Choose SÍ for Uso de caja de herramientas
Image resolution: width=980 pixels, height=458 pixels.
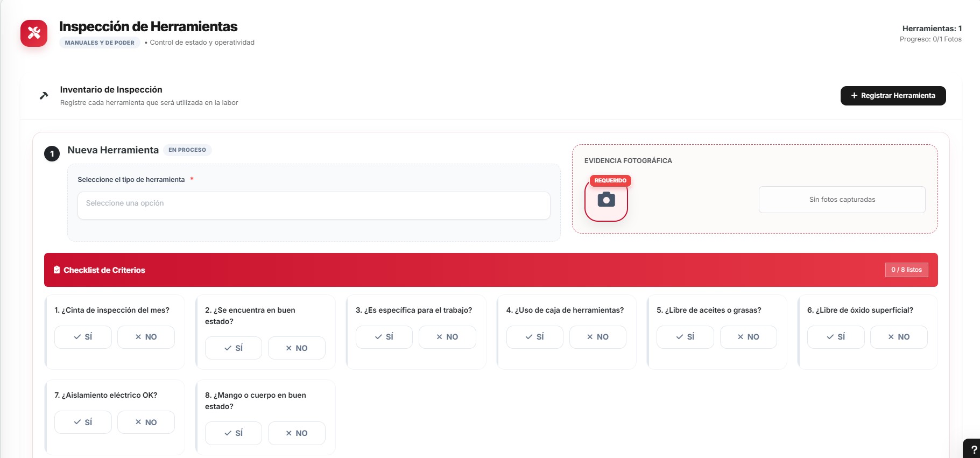point(535,337)
